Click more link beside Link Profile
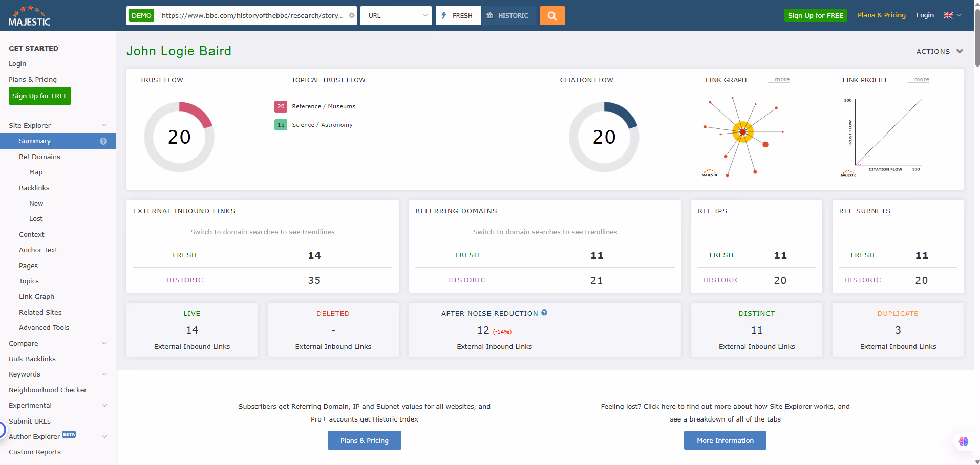This screenshot has width=980, height=465. (x=919, y=80)
